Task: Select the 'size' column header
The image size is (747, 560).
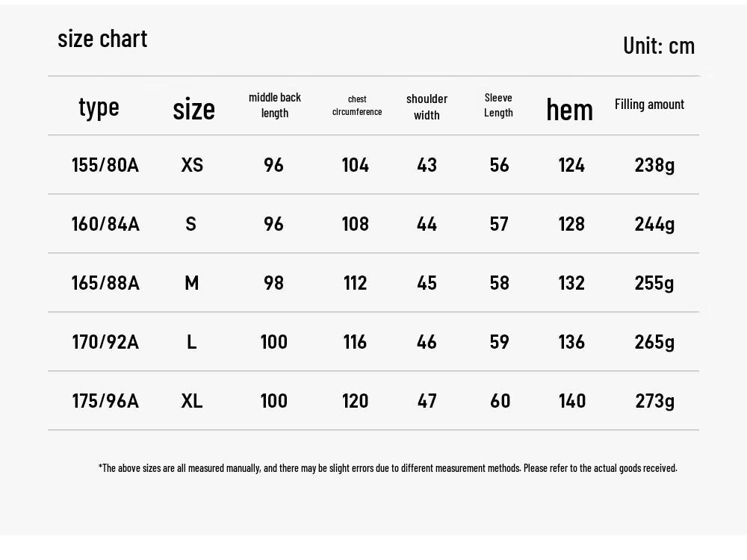Action: (x=193, y=109)
